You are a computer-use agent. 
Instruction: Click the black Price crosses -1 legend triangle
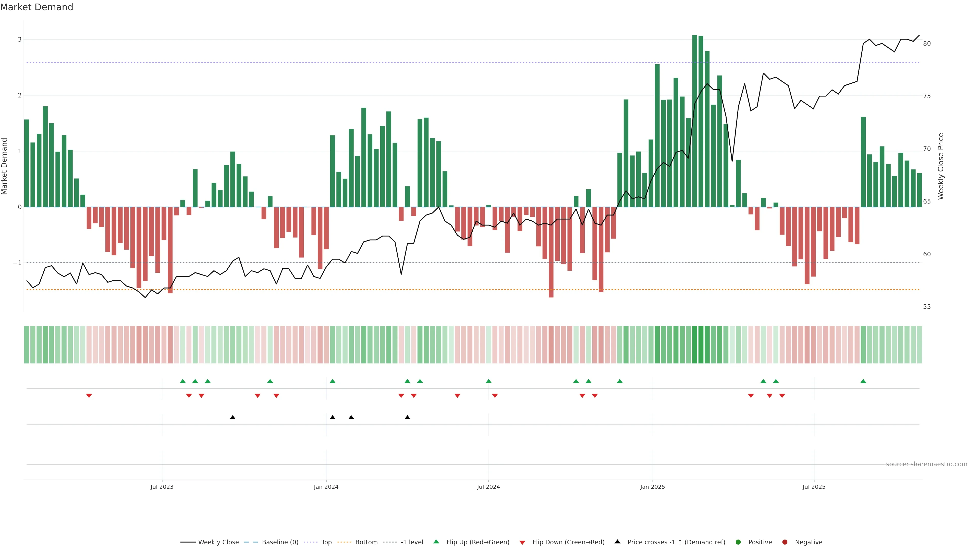pos(617,542)
